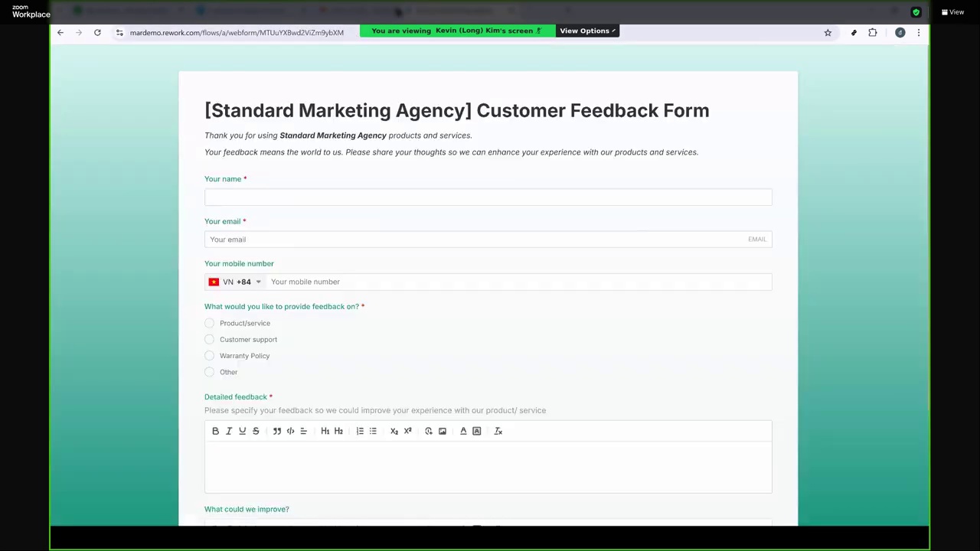Click the Customer Feedback Form heading
Screen dimensions: 980x551
point(457,110)
